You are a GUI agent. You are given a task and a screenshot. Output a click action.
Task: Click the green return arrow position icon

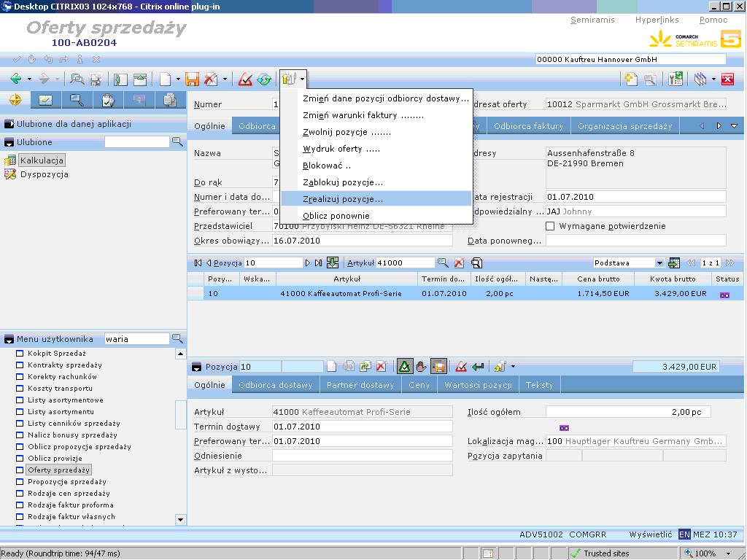(x=478, y=367)
